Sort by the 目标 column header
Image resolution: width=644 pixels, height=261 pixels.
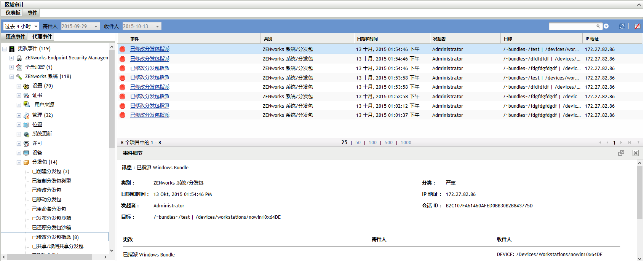tap(542, 39)
